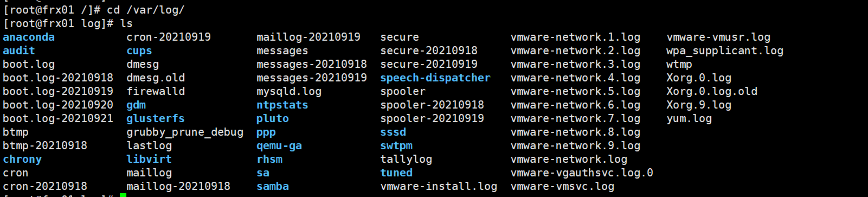
Task: Click the anaconda directory name
Action: (29, 37)
